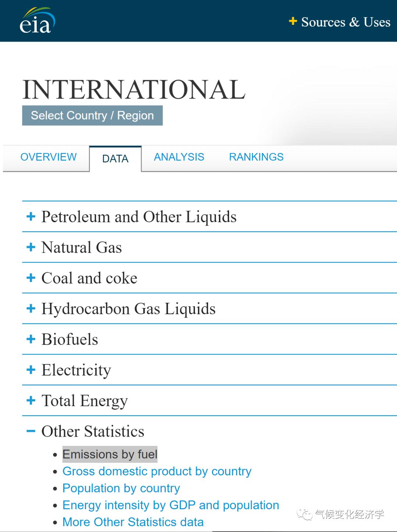Collapse minus icon for Other Statistics

pos(31,431)
